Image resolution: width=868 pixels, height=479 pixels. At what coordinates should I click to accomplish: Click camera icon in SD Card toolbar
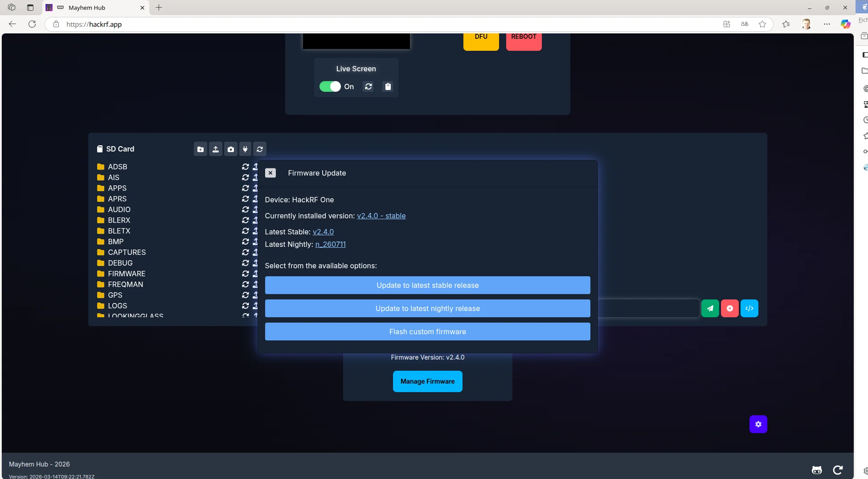point(230,149)
